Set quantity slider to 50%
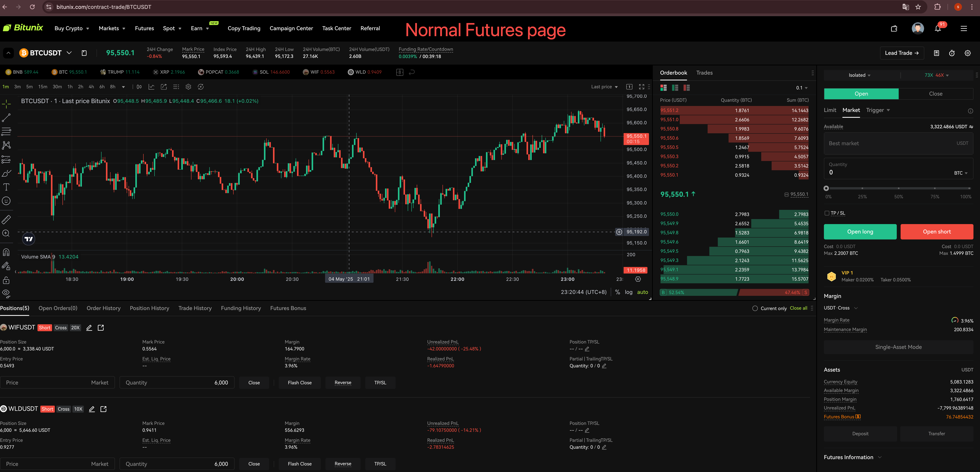Screen dimensions: 980x472 [898, 188]
